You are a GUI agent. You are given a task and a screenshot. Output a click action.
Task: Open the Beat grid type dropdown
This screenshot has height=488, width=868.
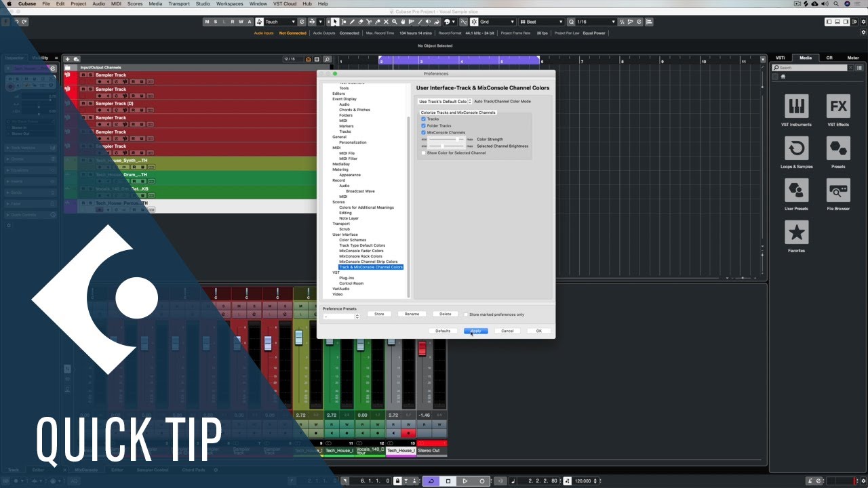click(x=541, y=22)
